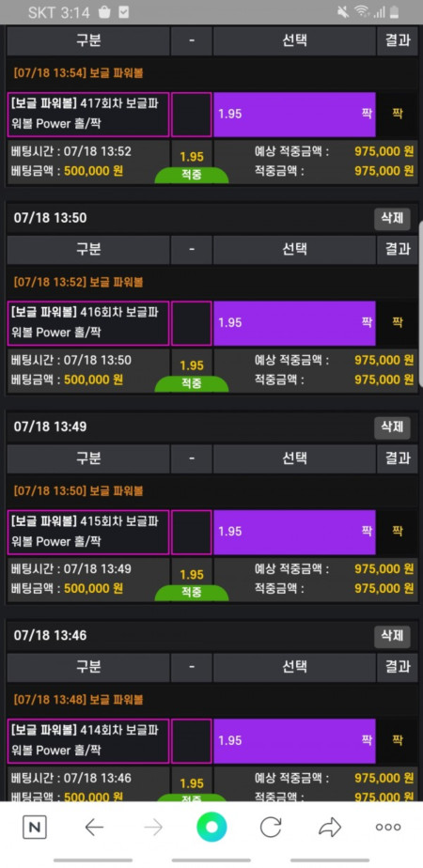The image size is (423, 868).
Task: Tap the shopping bag status bar icon
Action: pos(104,12)
